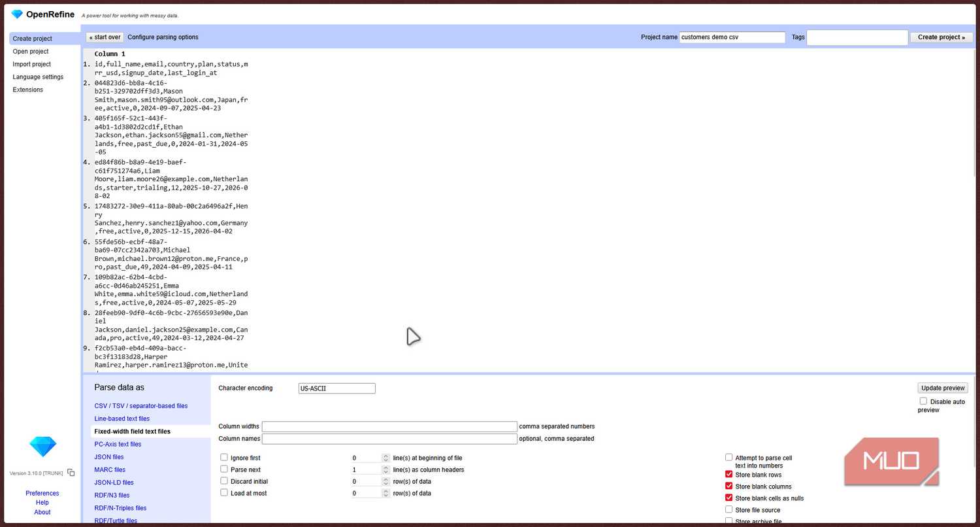
Task: Click the Create project » button
Action: click(x=941, y=37)
